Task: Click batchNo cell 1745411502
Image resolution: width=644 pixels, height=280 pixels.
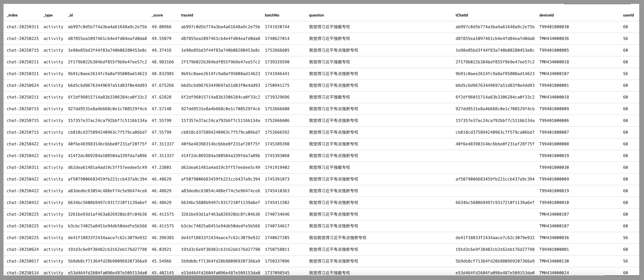Action: click(x=277, y=203)
